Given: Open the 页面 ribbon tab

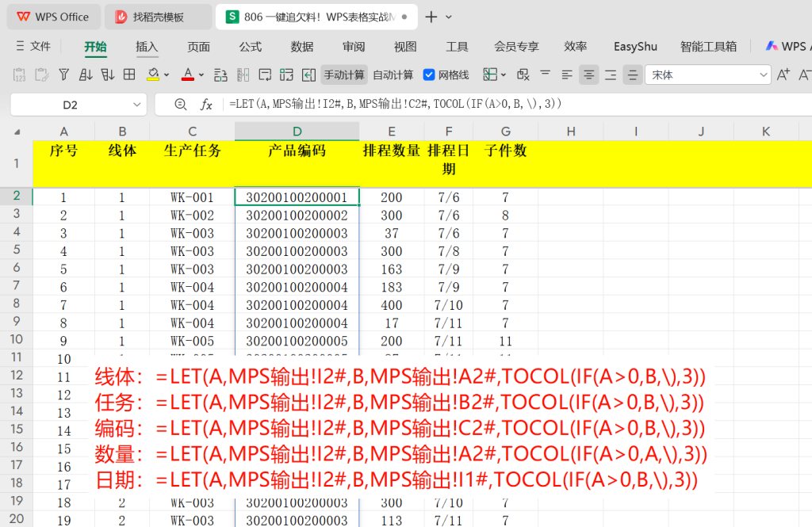Looking at the screenshot, I should pyautogui.click(x=198, y=47).
